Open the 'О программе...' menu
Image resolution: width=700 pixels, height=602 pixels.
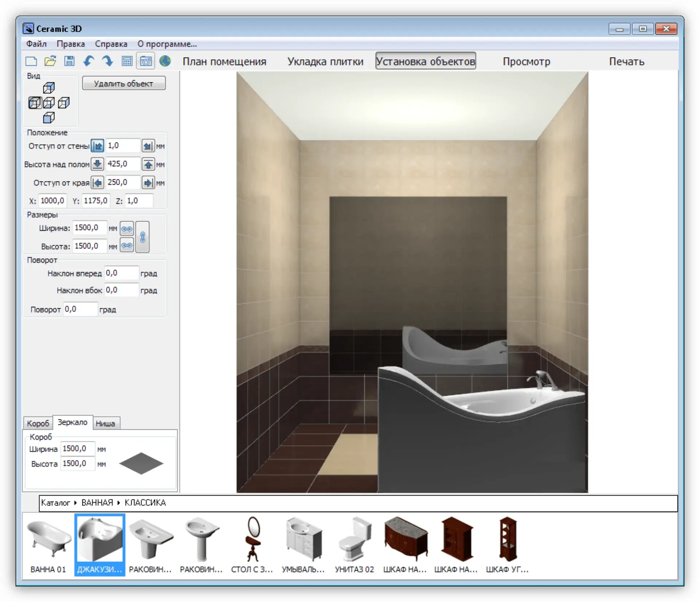(x=167, y=44)
